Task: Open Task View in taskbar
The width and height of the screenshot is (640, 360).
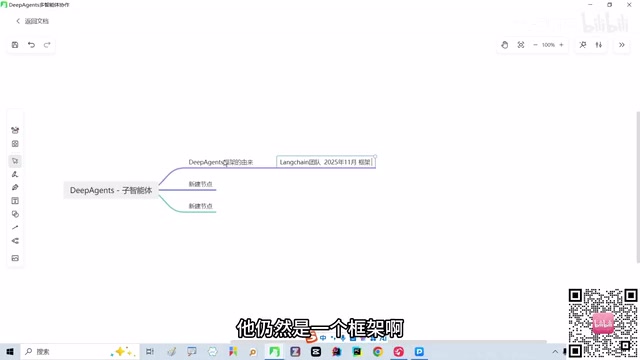Action: [150, 351]
